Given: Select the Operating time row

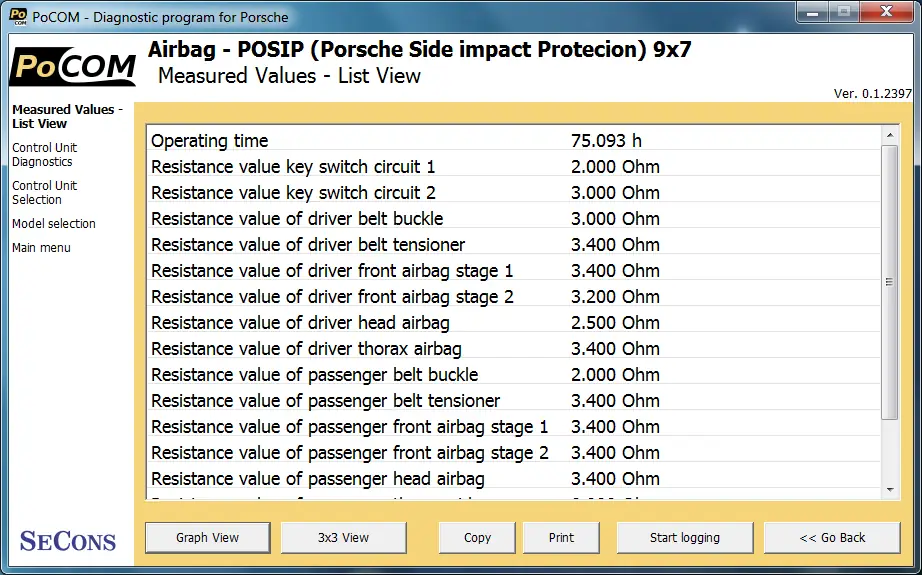Looking at the screenshot, I should tap(513, 141).
